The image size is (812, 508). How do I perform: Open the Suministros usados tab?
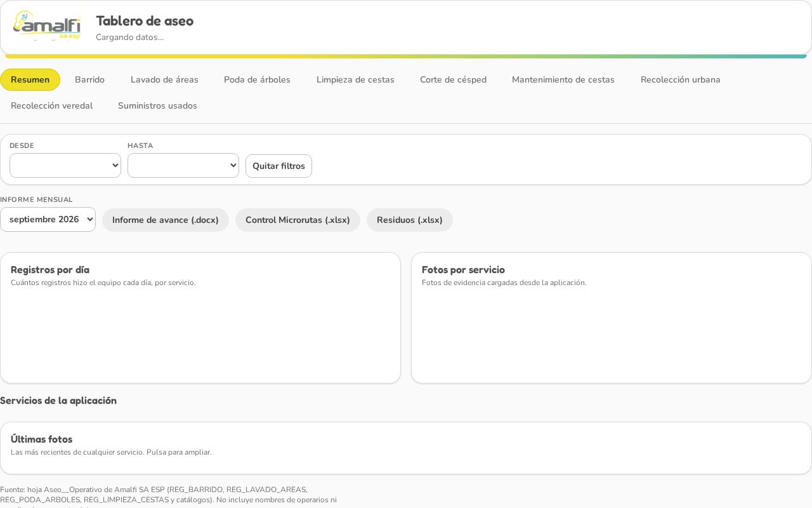click(157, 106)
